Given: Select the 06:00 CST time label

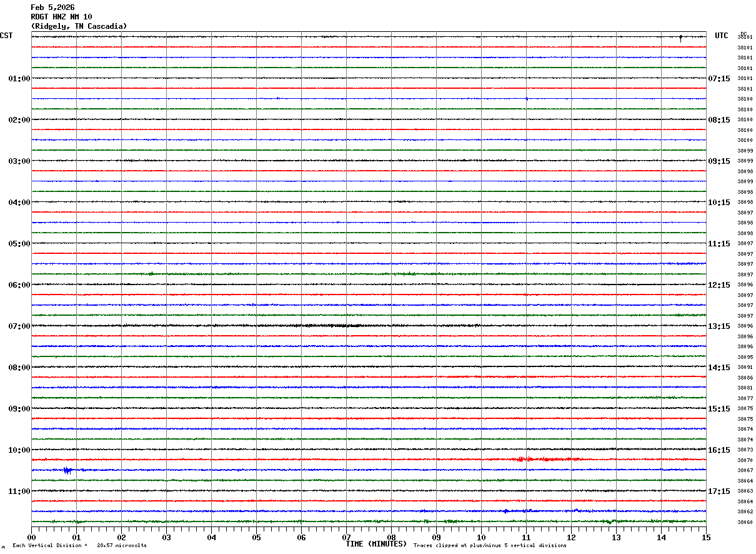Looking at the screenshot, I should click(x=19, y=285).
